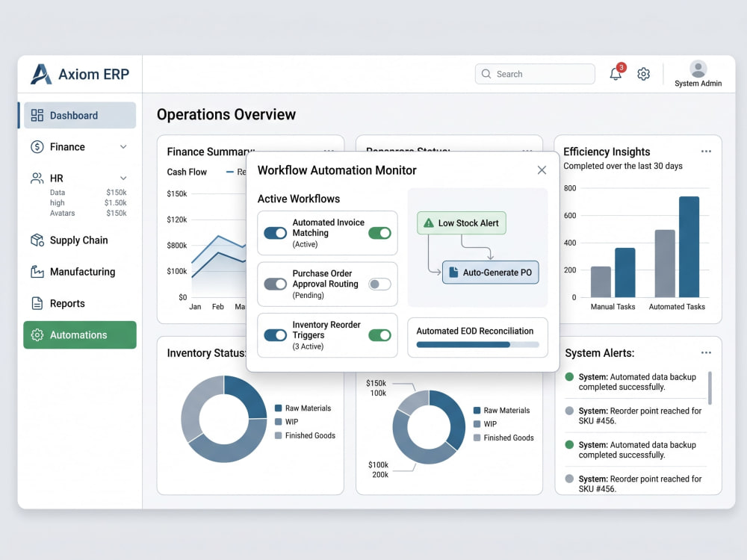Click the Finished Goods legend swatch in Inventory Status
Screen dimensions: 747x560
point(278,435)
